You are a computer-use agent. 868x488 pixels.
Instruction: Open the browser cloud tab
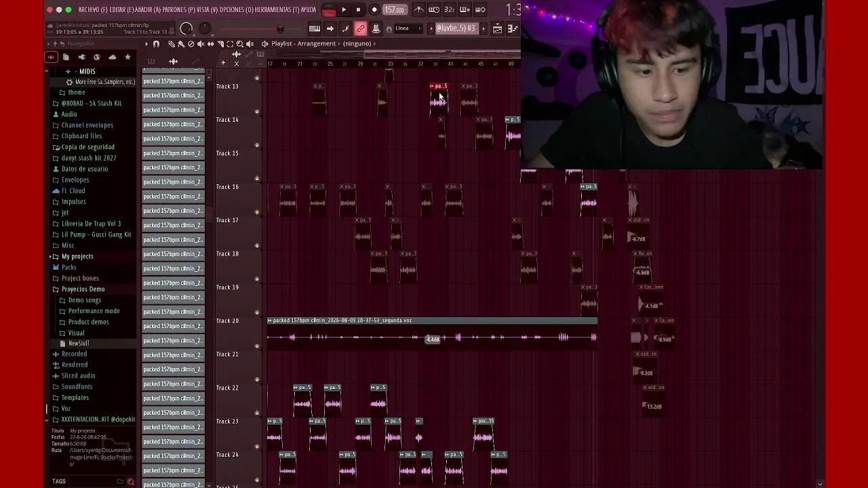click(x=113, y=58)
